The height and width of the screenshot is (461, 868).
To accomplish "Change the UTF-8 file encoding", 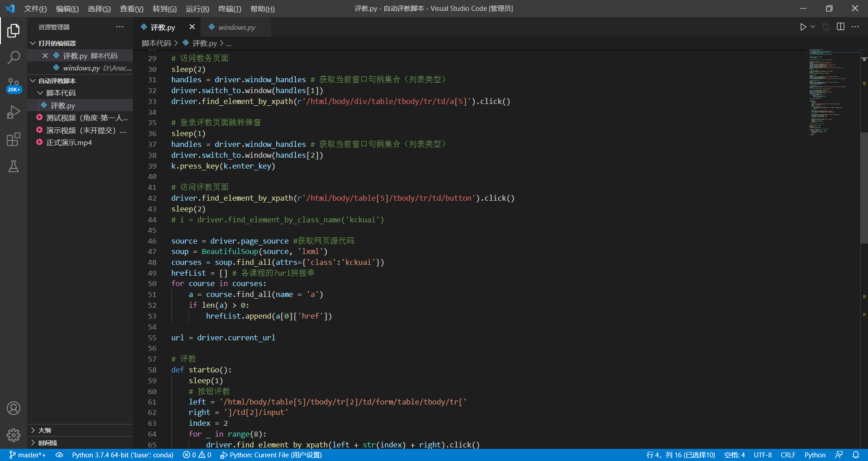I will pos(763,455).
